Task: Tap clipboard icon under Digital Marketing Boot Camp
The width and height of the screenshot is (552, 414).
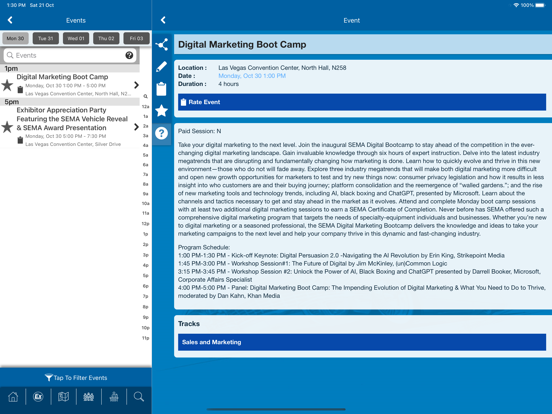Action: (20, 90)
